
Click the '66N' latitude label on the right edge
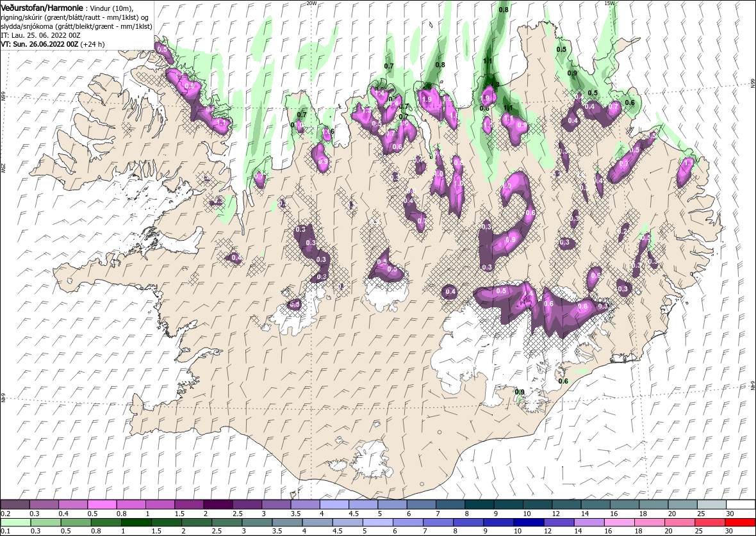click(x=753, y=83)
